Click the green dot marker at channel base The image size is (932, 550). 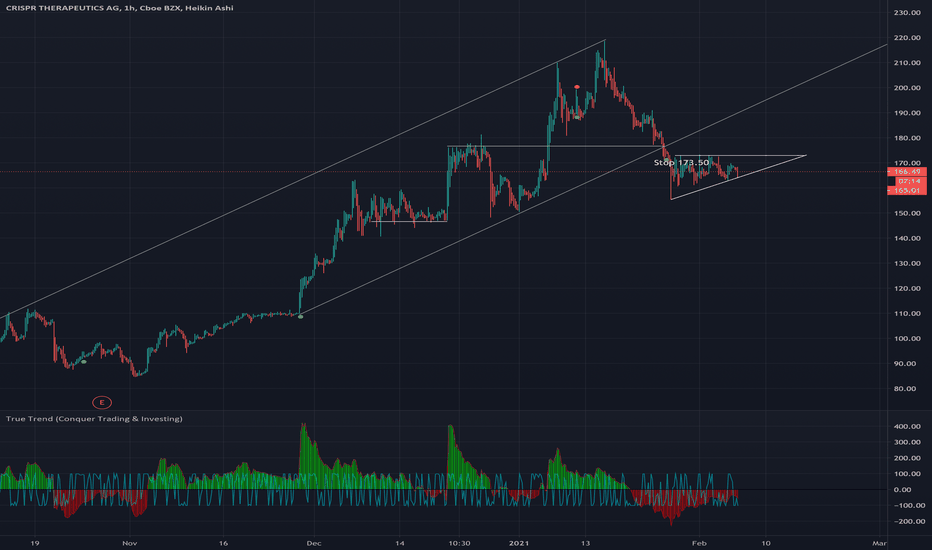[x=300, y=317]
